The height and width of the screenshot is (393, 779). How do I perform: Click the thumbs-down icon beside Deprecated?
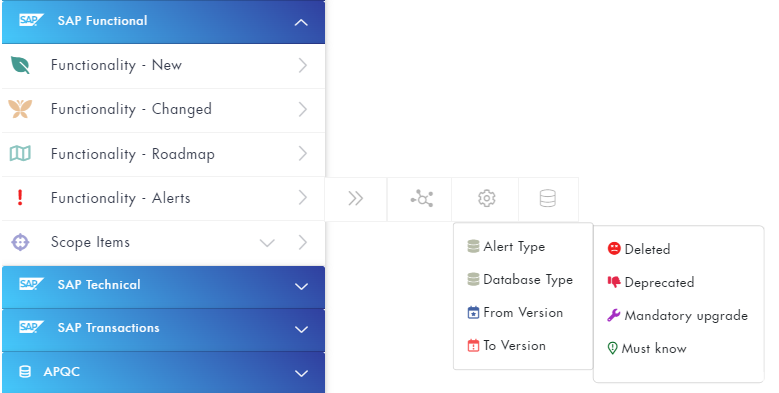[614, 282]
